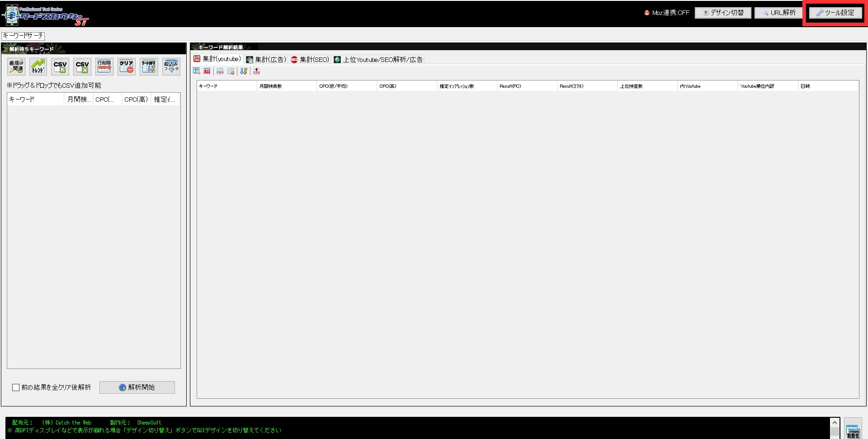Click the 行削除 row delete icon
This screenshot has width=868, height=439.
click(x=104, y=66)
